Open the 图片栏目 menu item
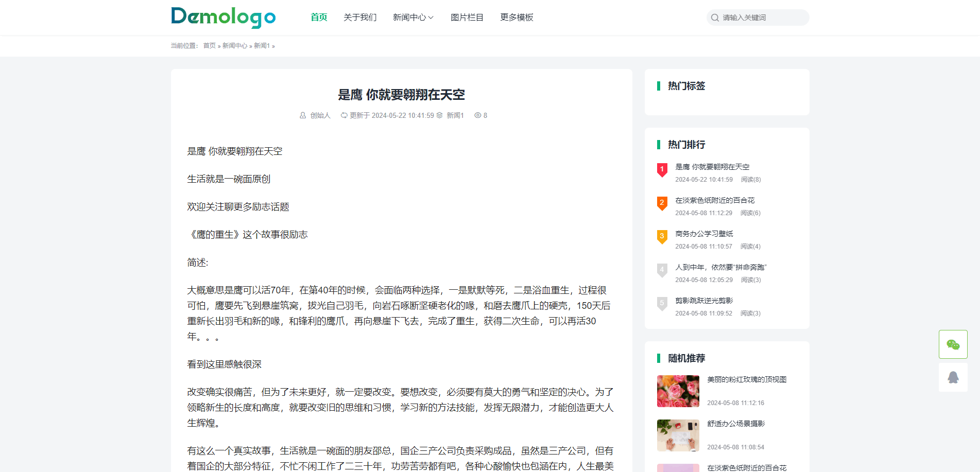980x472 pixels. pyautogui.click(x=467, y=18)
